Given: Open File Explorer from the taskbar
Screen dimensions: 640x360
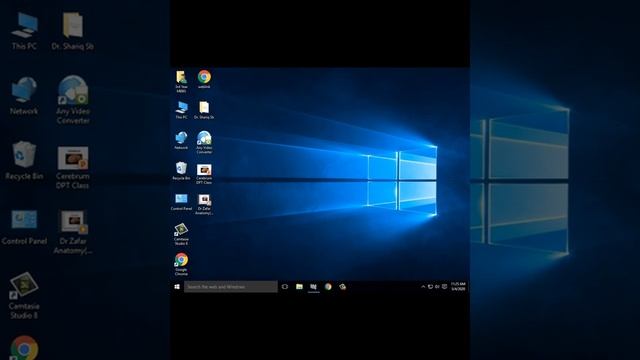Looking at the screenshot, I should 299,287.
